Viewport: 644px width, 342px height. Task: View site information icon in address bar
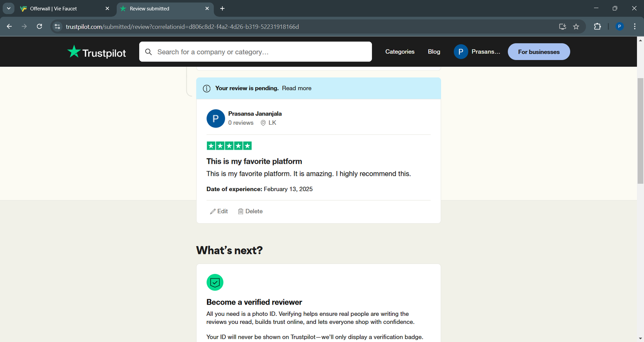pyautogui.click(x=57, y=27)
